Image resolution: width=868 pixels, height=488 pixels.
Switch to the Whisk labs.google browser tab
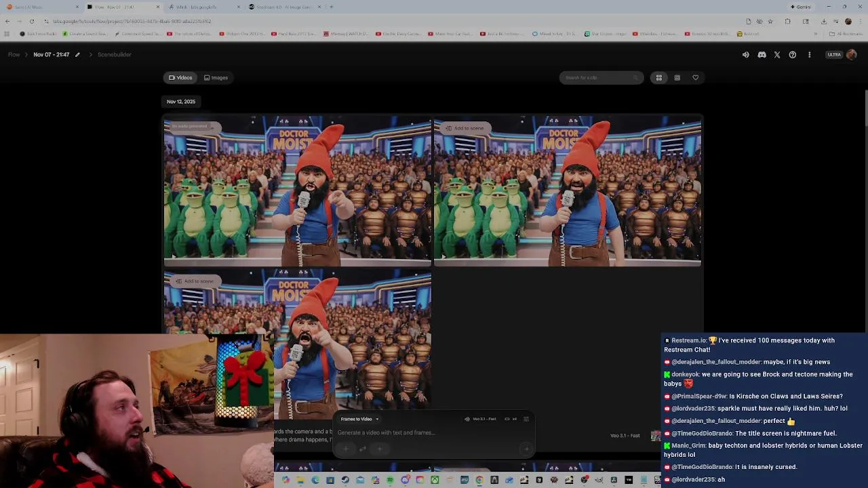[x=203, y=7]
